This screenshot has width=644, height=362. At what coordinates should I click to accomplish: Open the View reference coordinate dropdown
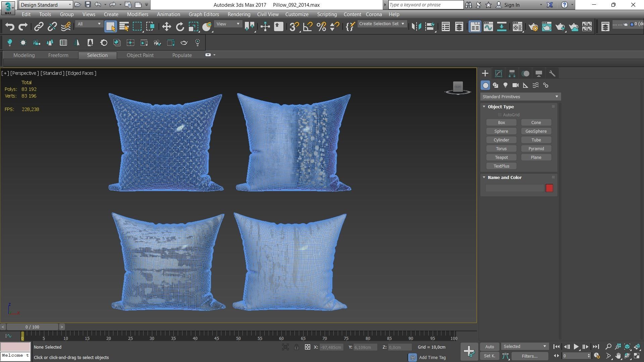pyautogui.click(x=228, y=24)
